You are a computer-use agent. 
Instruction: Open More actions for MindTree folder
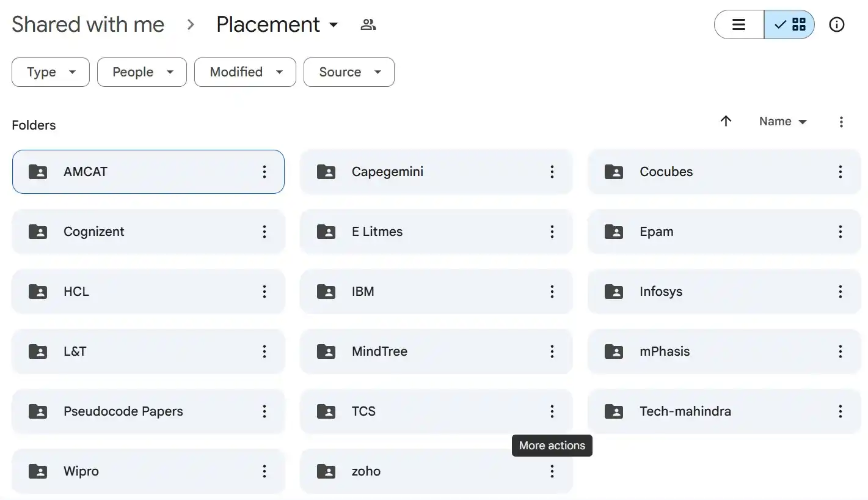pos(552,351)
